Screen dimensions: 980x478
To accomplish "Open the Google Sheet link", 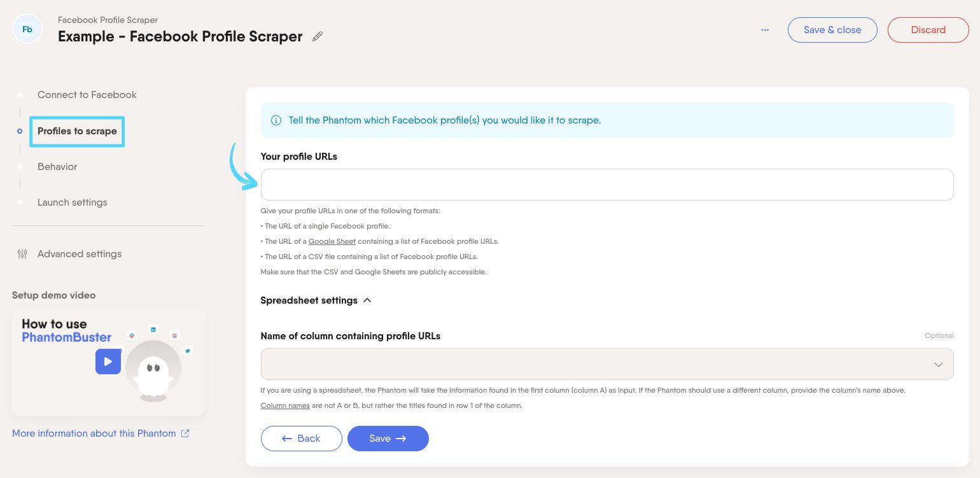I will click(x=332, y=242).
